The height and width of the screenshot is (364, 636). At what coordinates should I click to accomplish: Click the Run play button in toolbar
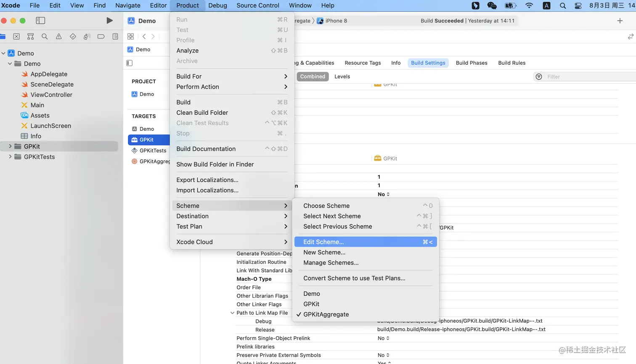pyautogui.click(x=109, y=21)
